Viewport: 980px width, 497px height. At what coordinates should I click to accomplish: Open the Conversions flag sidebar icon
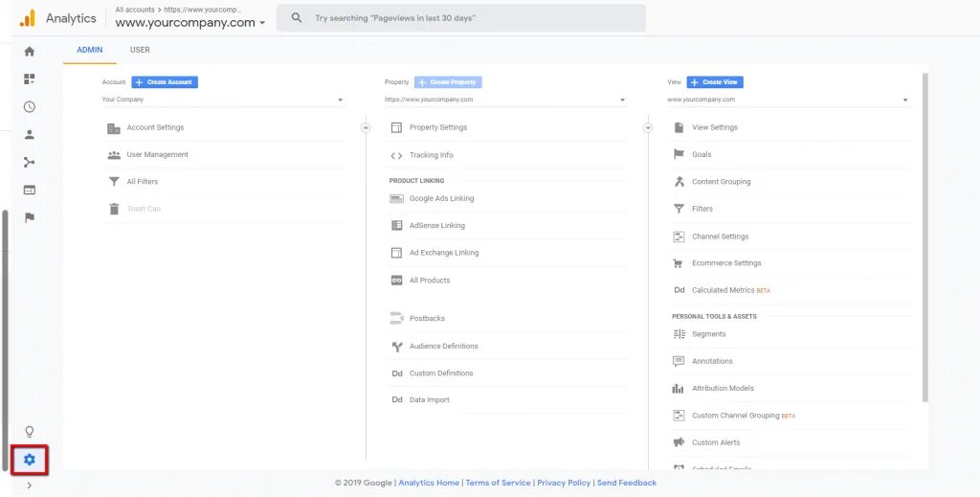point(30,217)
